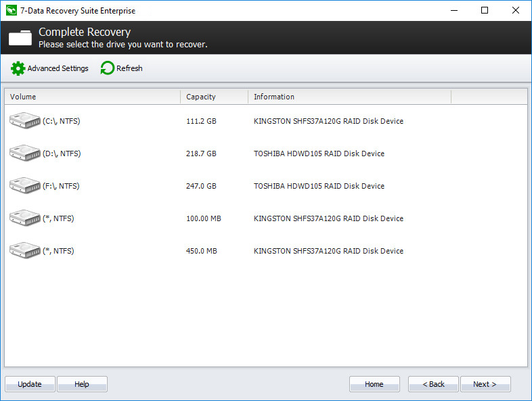Click the Update button
Screen dimensions: 532x401
coord(30,384)
